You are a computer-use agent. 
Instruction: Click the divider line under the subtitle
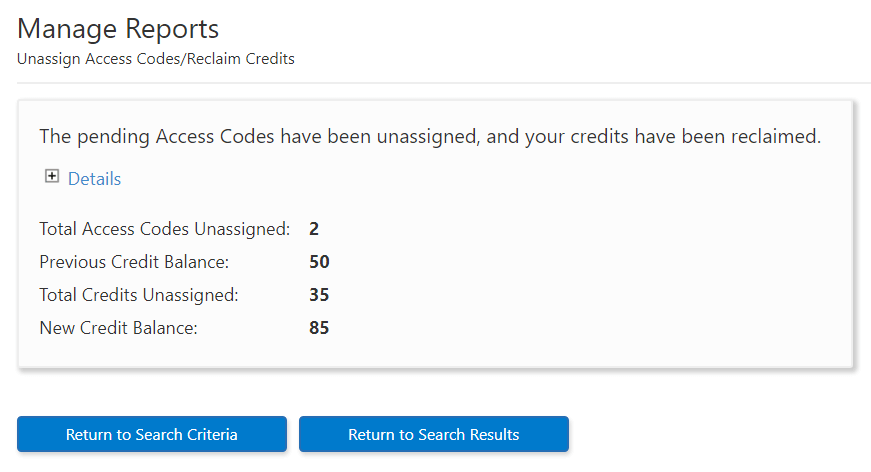tap(444, 83)
